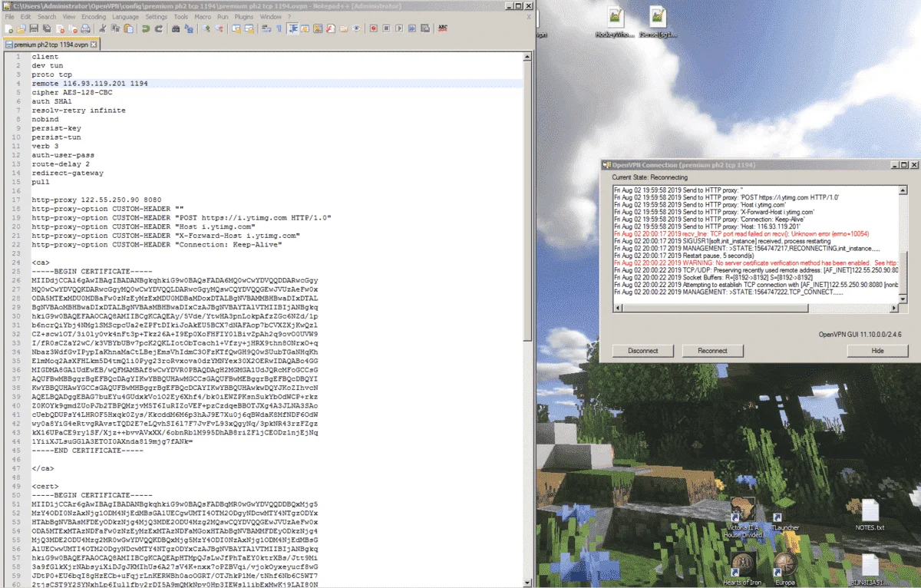Toggle Word Wrap in toolbar

coord(266,28)
